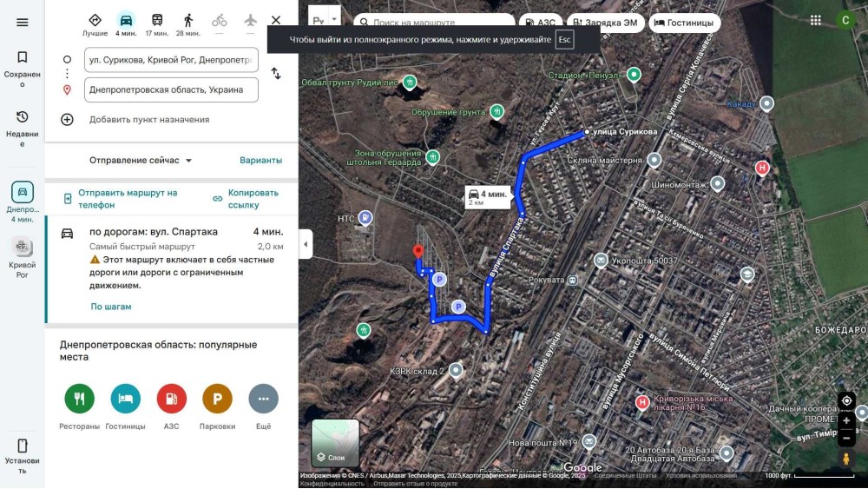
Task: Click the add destination plus icon
Action: (x=67, y=120)
